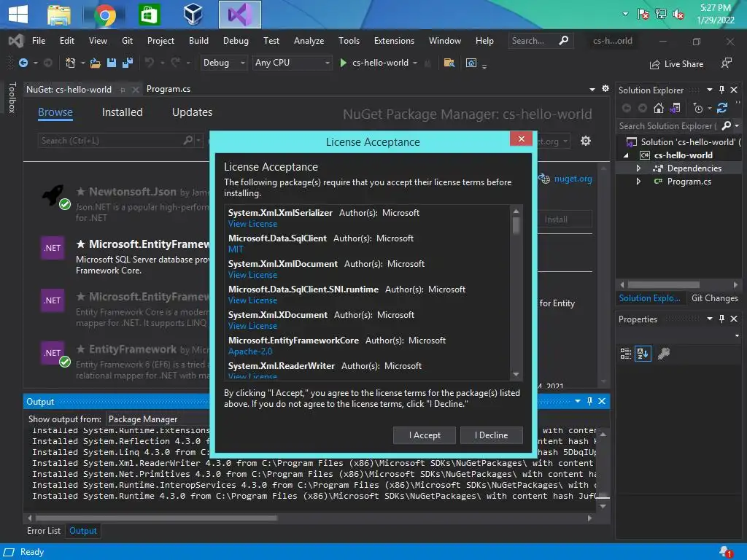
Task: Pin the Solution Explorer panel
Action: click(x=721, y=90)
